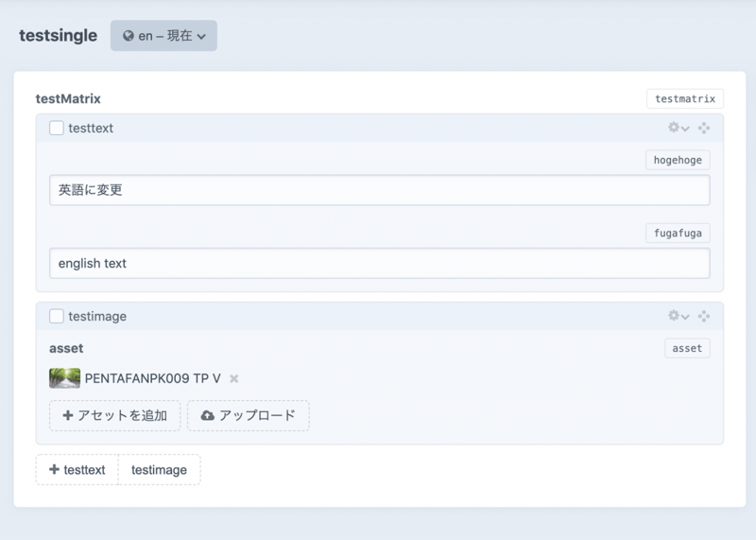
Task: Click the asset field label
Action: coord(66,348)
